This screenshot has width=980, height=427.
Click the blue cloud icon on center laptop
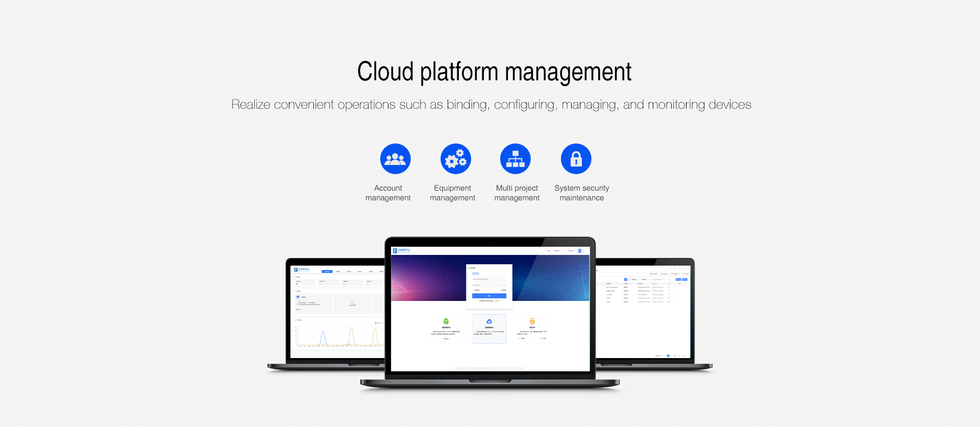489,321
